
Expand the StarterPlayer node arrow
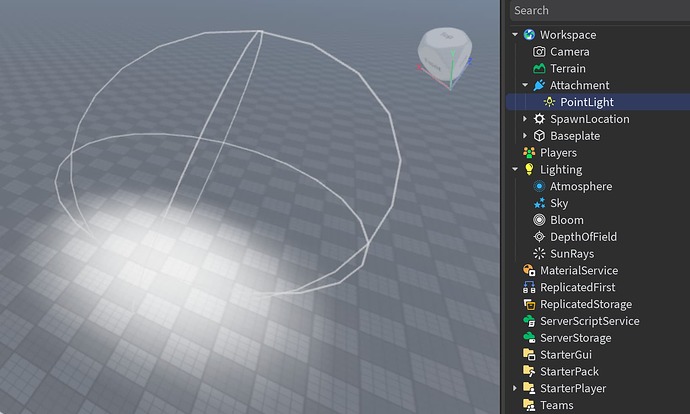coord(515,388)
